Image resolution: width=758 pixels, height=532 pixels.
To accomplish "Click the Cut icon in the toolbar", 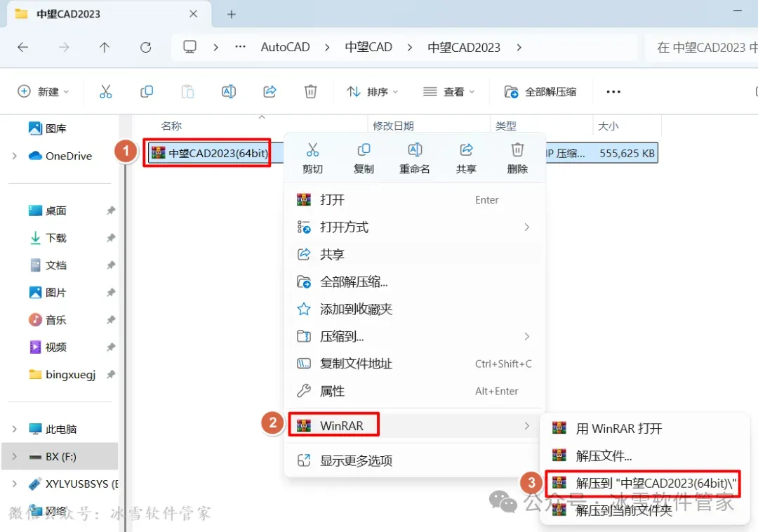I will tap(105, 91).
